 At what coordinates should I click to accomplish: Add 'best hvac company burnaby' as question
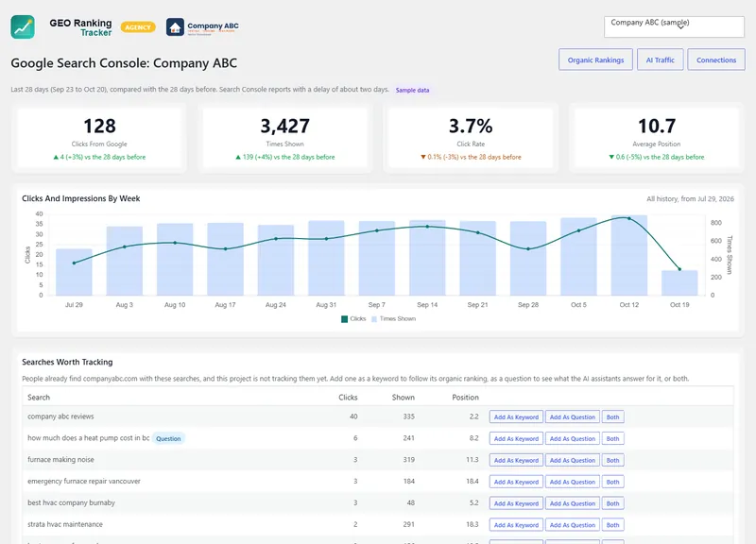(x=573, y=503)
